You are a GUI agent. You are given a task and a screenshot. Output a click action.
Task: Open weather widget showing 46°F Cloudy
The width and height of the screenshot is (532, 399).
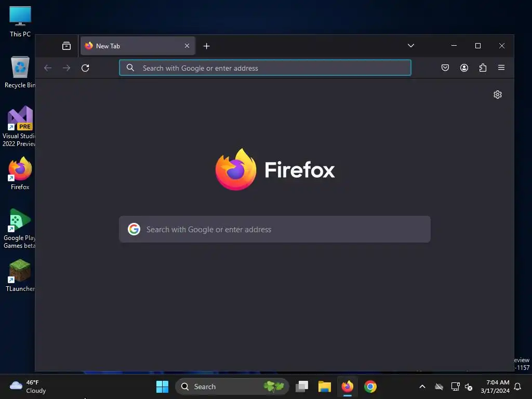click(x=28, y=387)
